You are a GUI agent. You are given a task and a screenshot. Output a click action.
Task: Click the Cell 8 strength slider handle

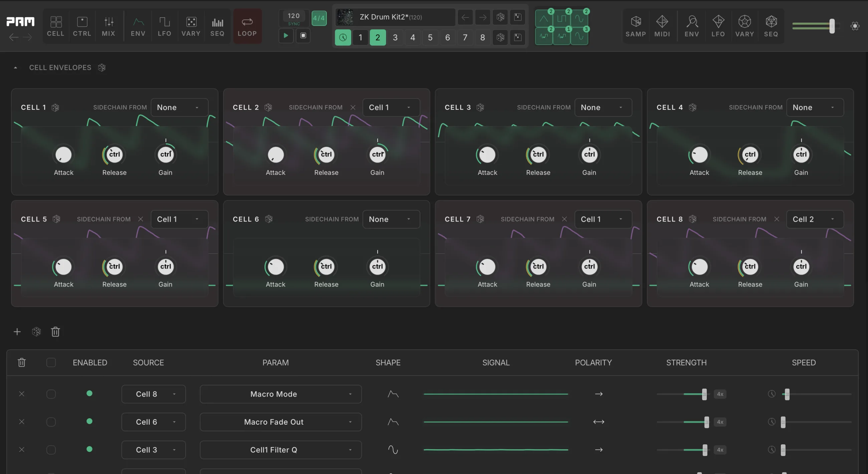pos(704,394)
